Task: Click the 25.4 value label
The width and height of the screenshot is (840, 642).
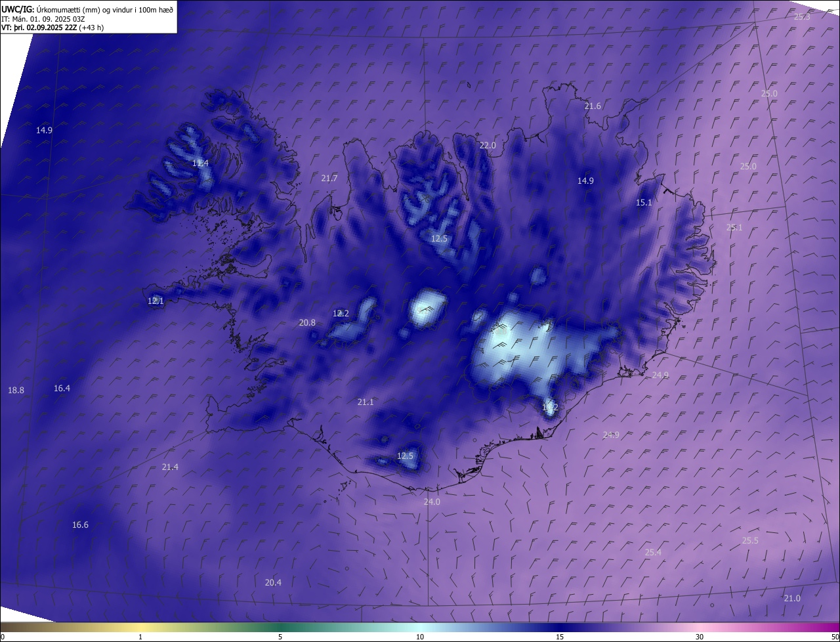Action: click(653, 552)
